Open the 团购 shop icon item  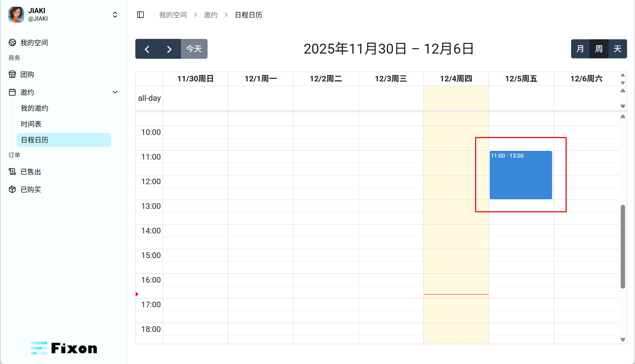[12, 74]
